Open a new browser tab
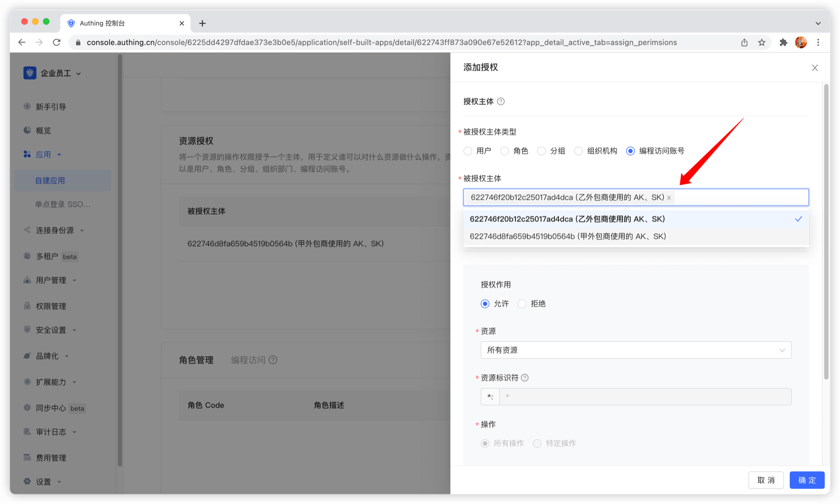The image size is (840, 504). click(x=202, y=23)
